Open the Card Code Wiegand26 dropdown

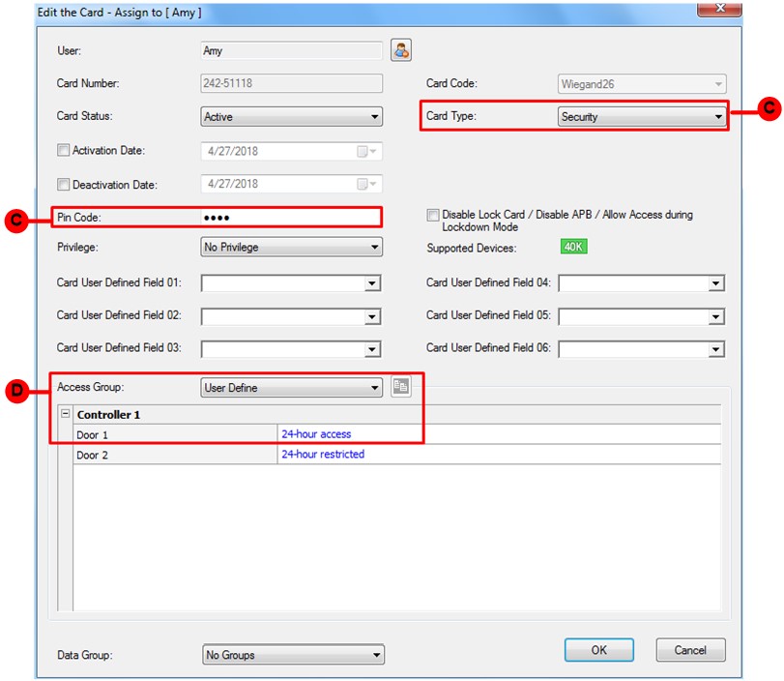[642, 84]
